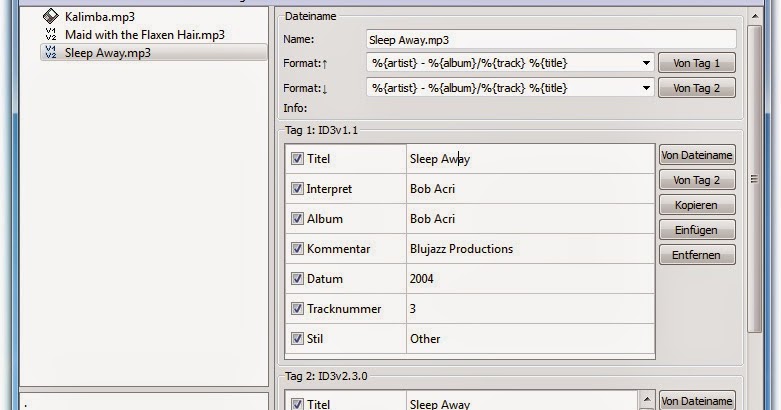Viewport: 781px width, 410px height.
Task: Click Von Dateiname in Tag 2 section
Action: tap(697, 401)
